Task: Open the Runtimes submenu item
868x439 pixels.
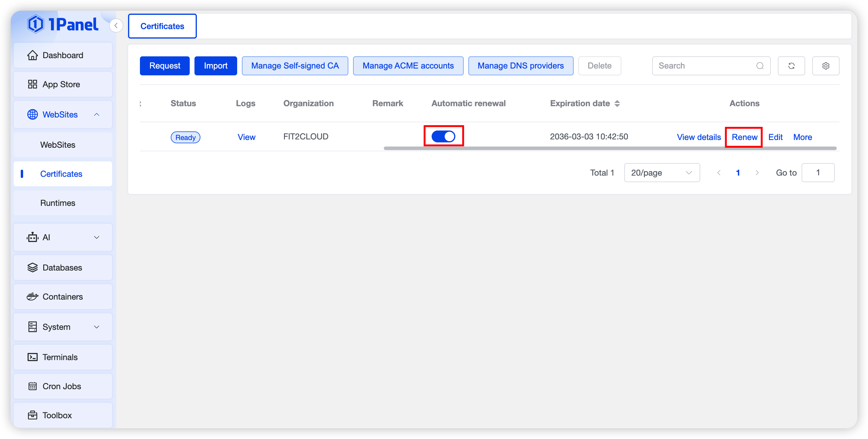Action: 58,203
